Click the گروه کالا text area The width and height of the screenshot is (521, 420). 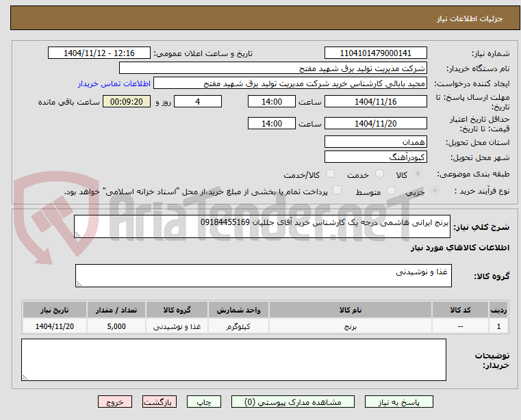click(x=264, y=276)
